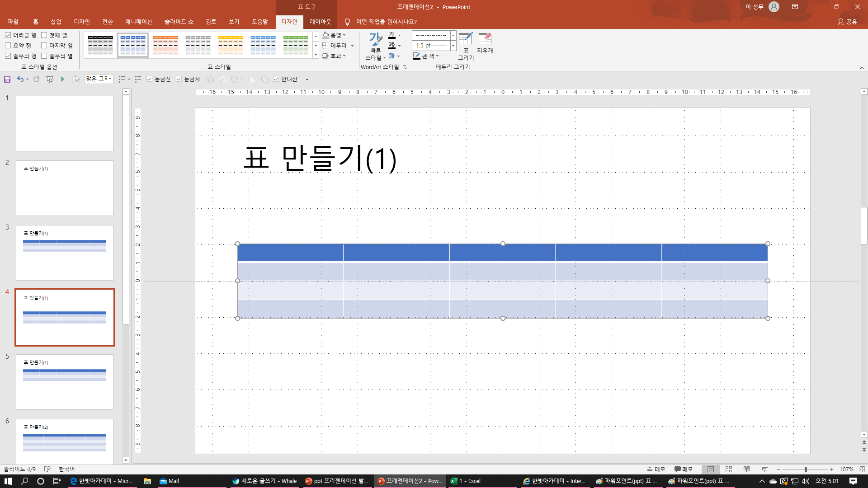Select the Draw Table (표 그리기) tool
The width and height of the screenshot is (868, 488).
click(466, 46)
